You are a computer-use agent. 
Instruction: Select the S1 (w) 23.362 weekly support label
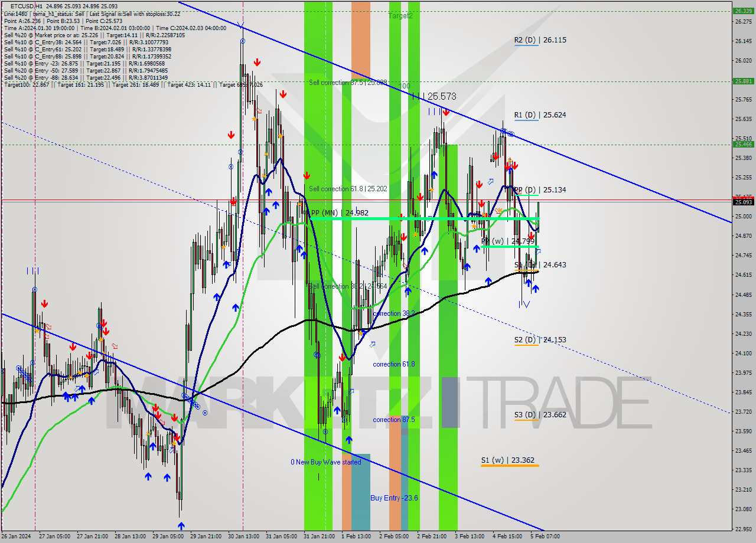tap(509, 460)
